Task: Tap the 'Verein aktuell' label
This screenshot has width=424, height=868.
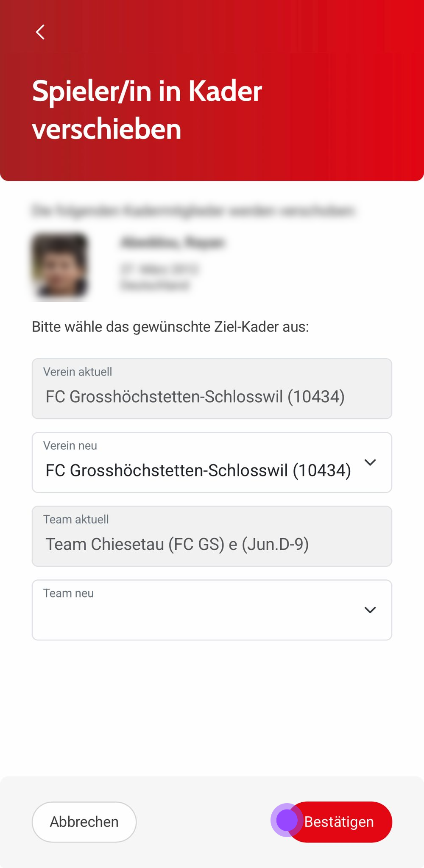Action: click(78, 372)
